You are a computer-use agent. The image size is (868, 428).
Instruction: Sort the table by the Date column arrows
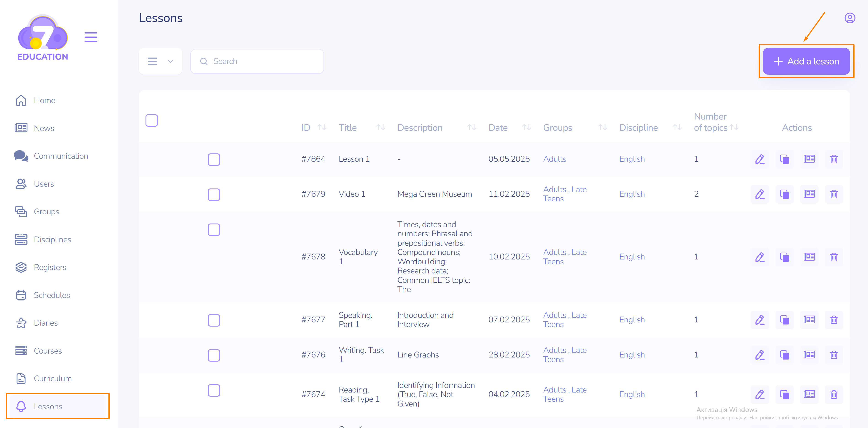tap(526, 128)
